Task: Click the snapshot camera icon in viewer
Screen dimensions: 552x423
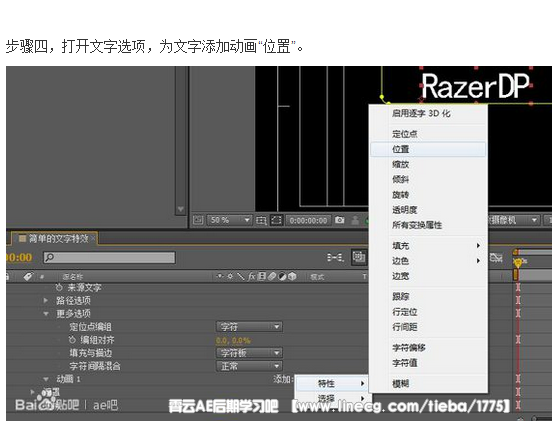Action: [339, 220]
